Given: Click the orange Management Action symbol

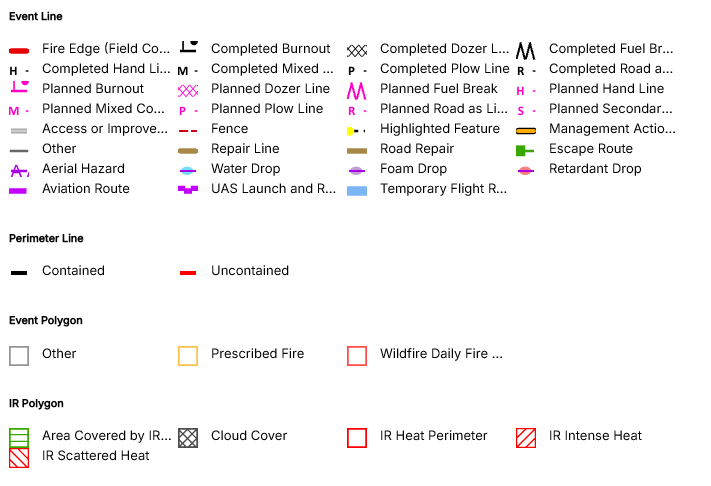Looking at the screenshot, I should [526, 130].
